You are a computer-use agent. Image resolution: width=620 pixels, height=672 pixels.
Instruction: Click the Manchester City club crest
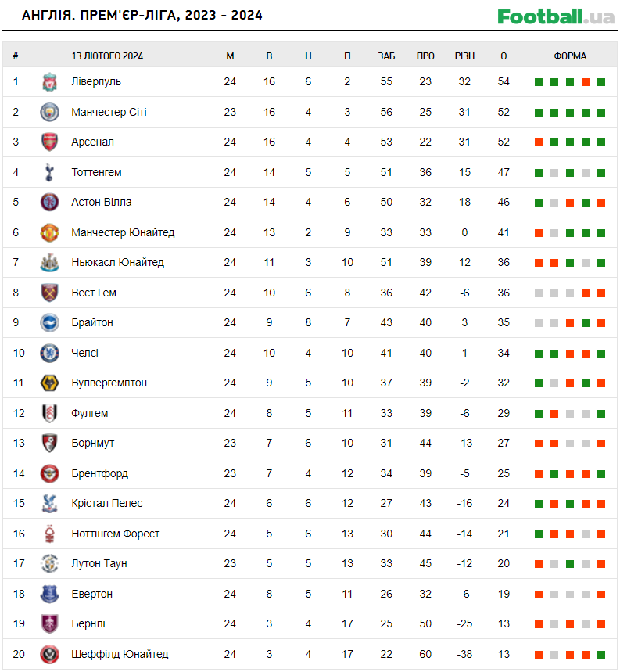[x=49, y=112]
